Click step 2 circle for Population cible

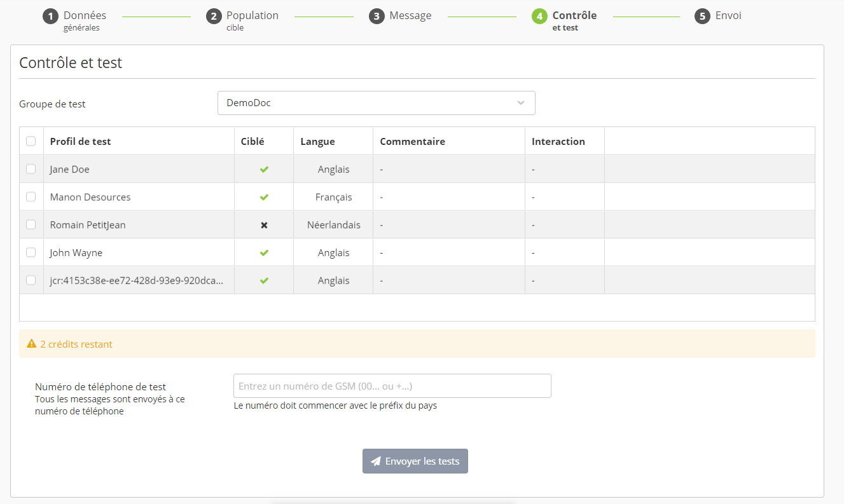click(x=214, y=17)
